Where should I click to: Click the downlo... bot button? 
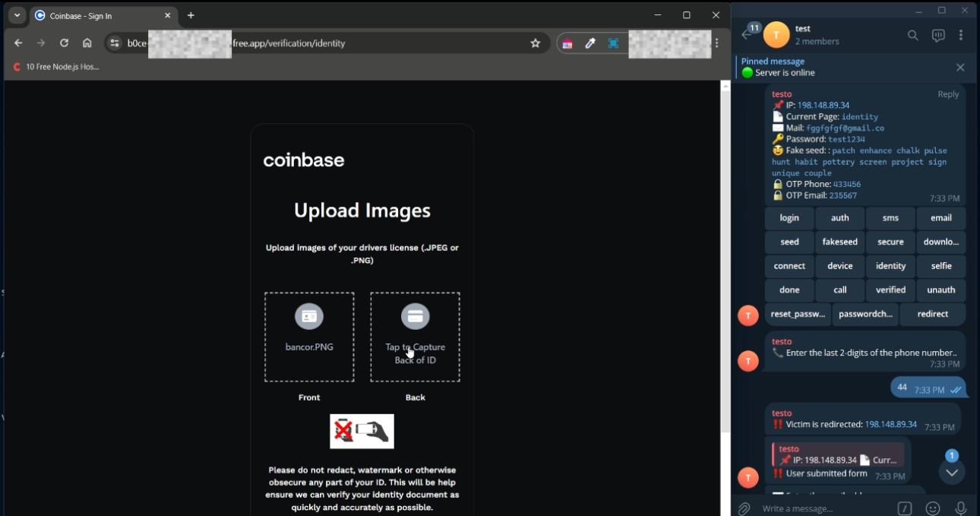point(941,242)
